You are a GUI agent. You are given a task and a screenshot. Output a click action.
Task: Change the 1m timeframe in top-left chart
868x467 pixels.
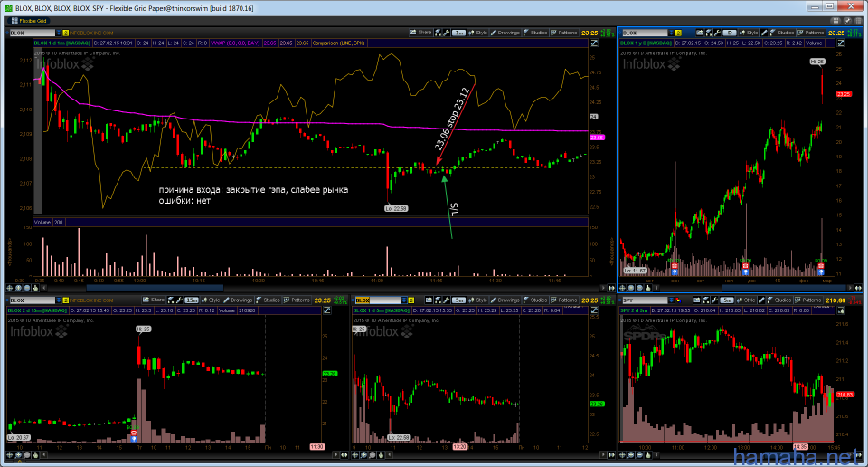tap(459, 33)
